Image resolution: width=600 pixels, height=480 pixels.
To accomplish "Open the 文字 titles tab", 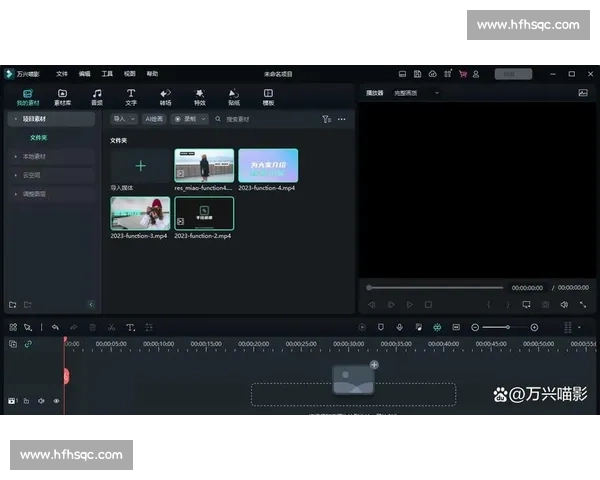I will [131, 97].
